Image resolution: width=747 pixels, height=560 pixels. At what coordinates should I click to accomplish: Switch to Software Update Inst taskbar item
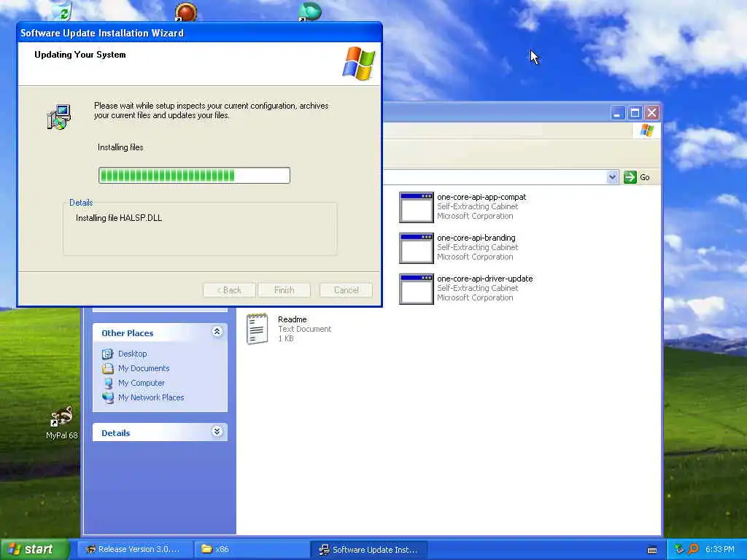point(369,550)
